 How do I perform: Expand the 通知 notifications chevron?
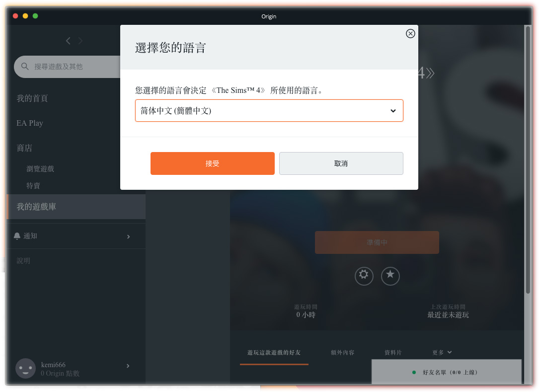coord(129,236)
